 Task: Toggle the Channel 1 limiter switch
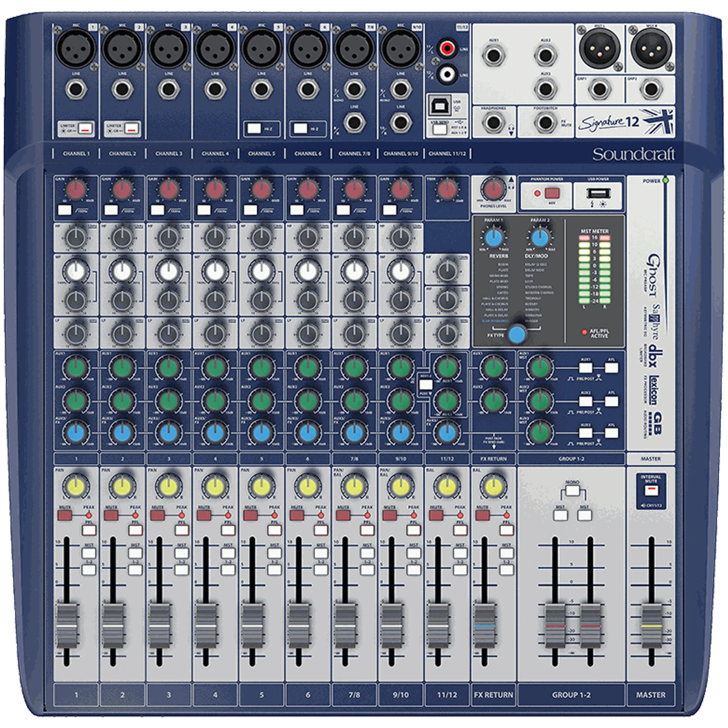point(85,129)
